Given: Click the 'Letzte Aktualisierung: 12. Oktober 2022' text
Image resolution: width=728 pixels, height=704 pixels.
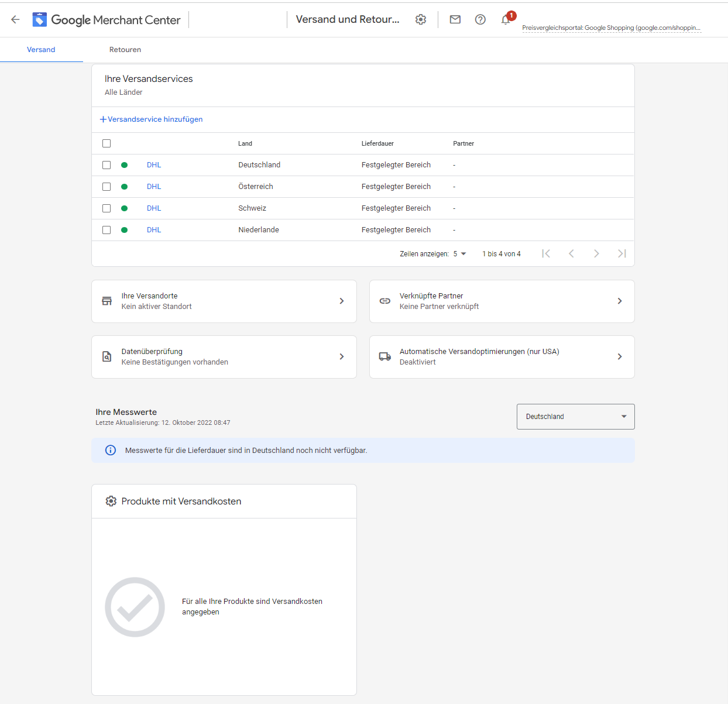Looking at the screenshot, I should point(163,423).
